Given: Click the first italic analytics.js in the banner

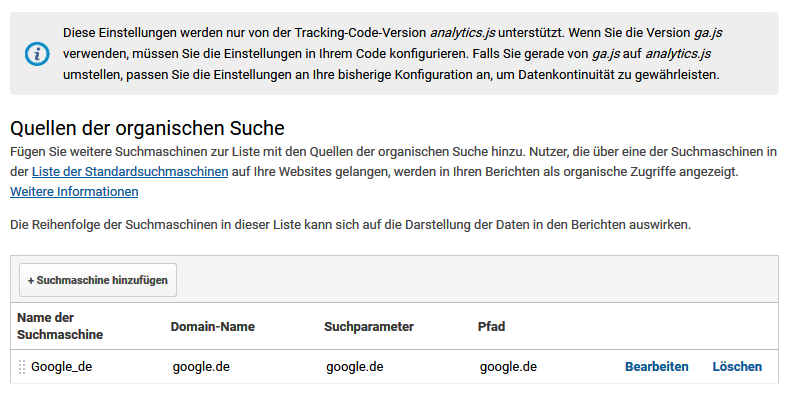Looking at the screenshot, I should (x=463, y=33).
